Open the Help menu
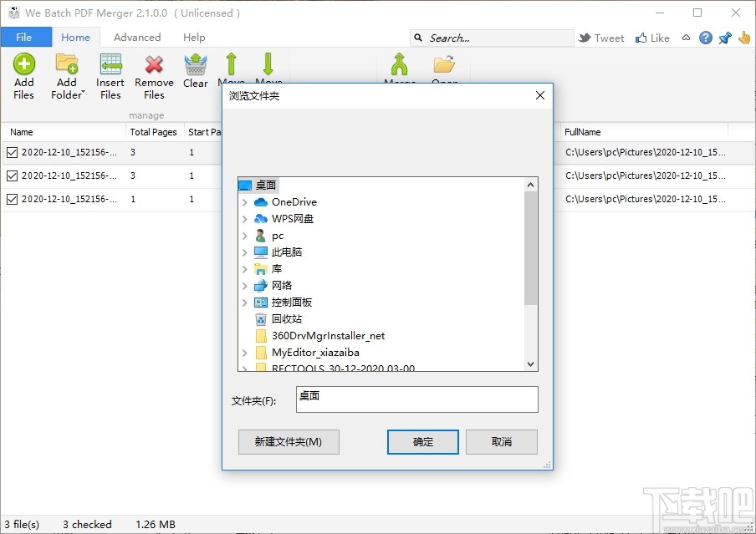The width and height of the screenshot is (756, 534). (194, 37)
